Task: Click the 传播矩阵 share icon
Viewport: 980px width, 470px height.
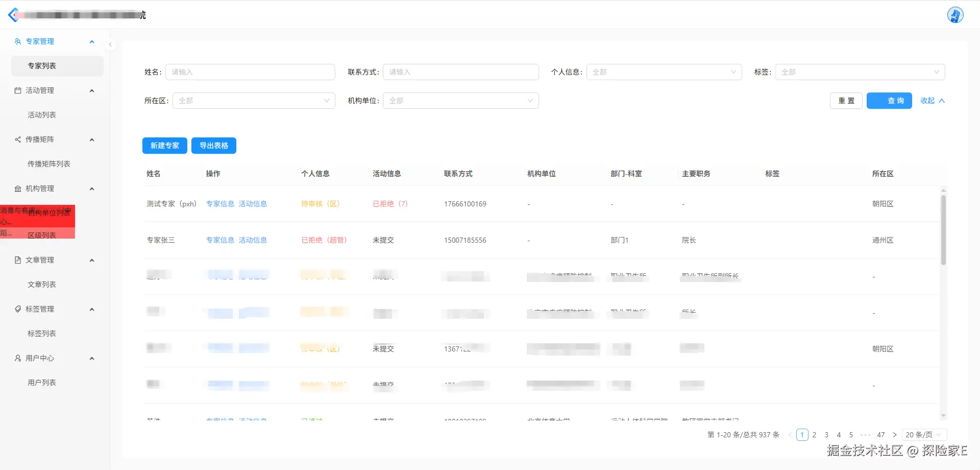Action: coord(18,139)
